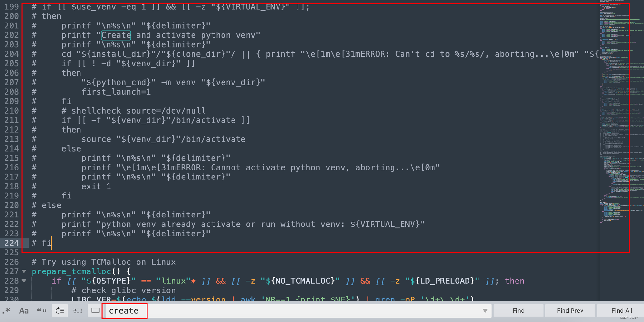
Task: Click the '# check glibc version' comment
Action: 124,290
